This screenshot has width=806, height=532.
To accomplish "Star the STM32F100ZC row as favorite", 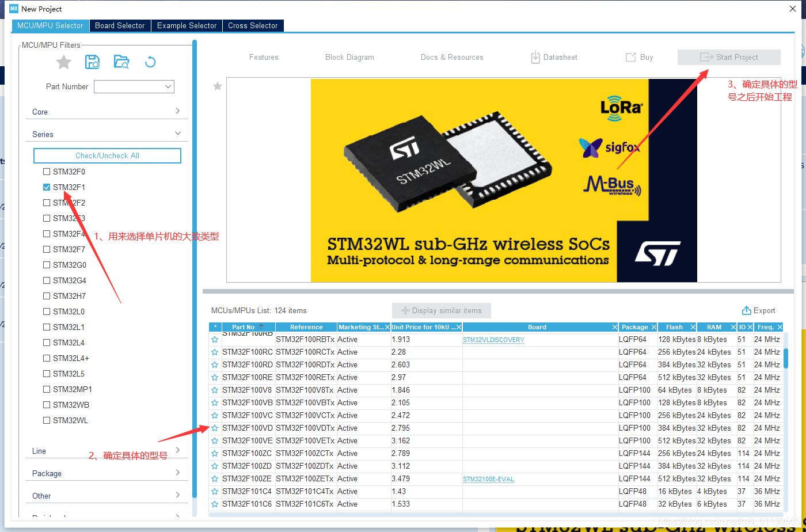I will pos(215,454).
